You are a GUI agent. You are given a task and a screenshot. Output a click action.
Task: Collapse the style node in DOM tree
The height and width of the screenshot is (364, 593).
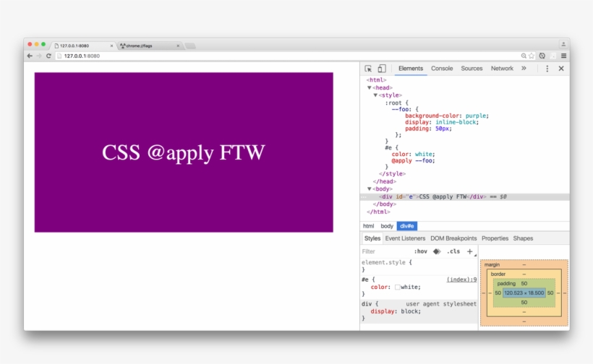[375, 95]
